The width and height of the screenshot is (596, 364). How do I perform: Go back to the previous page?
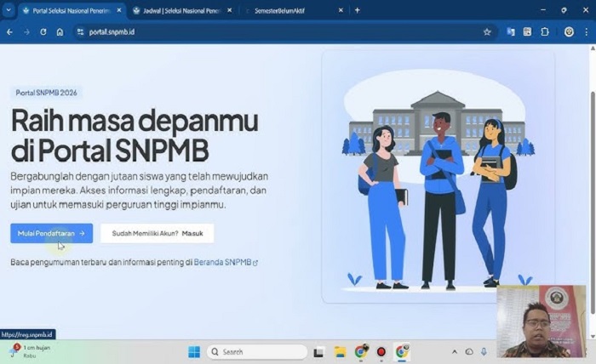coord(10,32)
